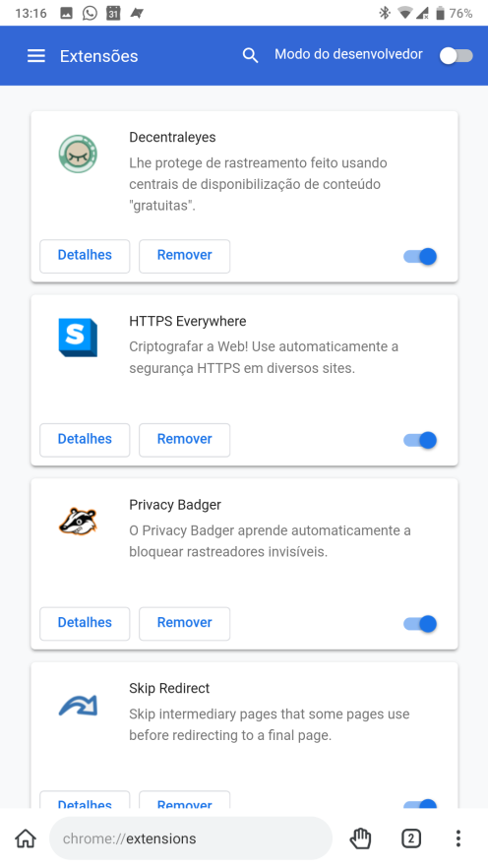Viewport: 488px width, 868px height.
Task: Click the chrome://extensions address bar
Action: (191, 838)
